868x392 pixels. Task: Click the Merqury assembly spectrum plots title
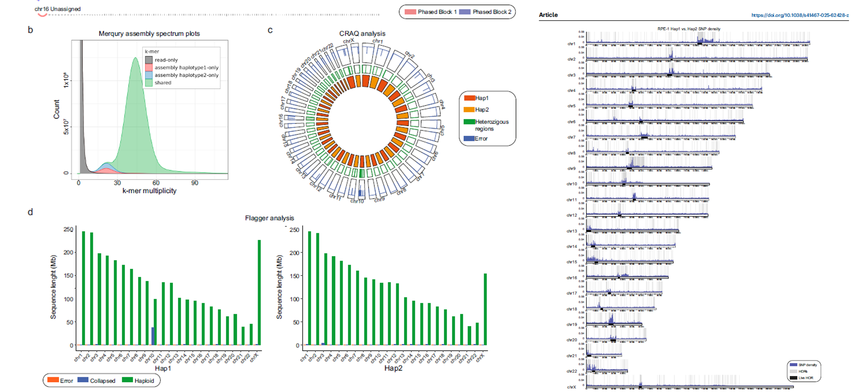(149, 33)
